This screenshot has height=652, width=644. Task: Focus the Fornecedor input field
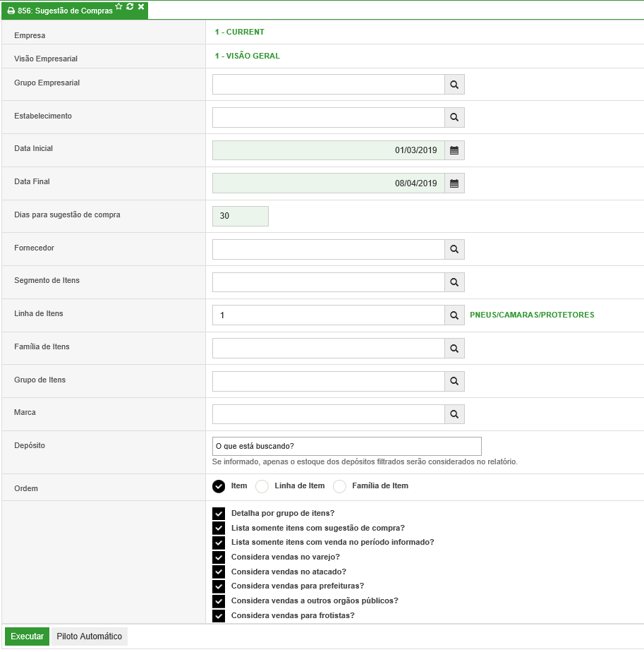[x=329, y=249]
